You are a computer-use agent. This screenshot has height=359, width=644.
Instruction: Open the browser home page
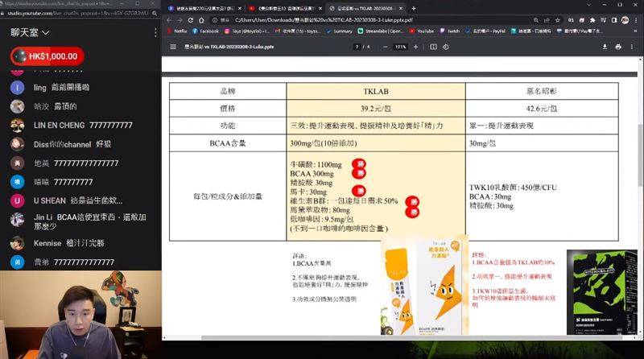[201, 19]
